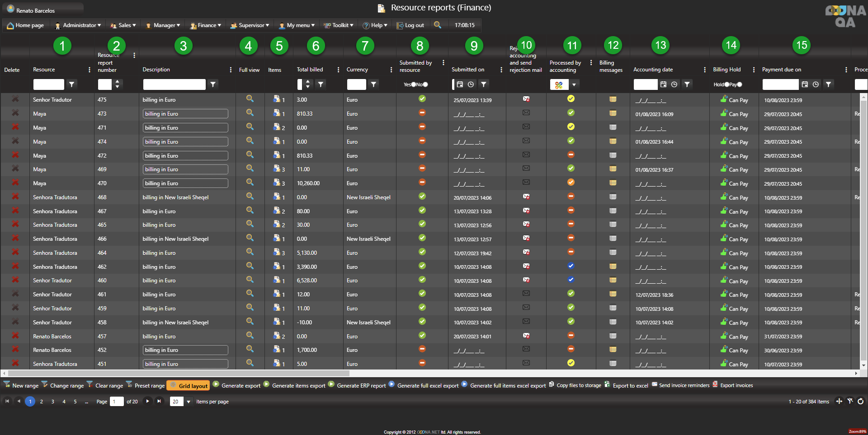Open calendar picker for Accounting date filter
The width and height of the screenshot is (868, 435).
(663, 84)
